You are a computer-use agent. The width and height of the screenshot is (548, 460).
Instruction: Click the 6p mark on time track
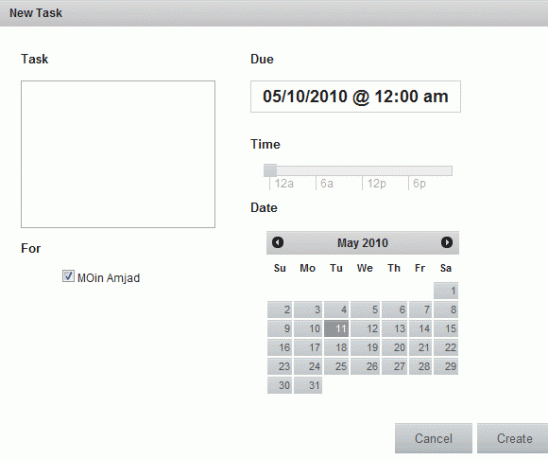tap(419, 184)
